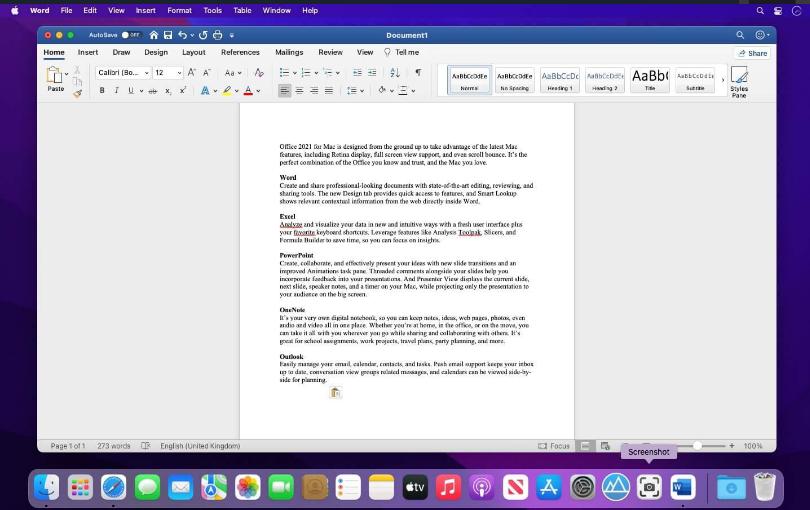Open the Design ribbon tab
810x510 pixels.
pos(156,52)
